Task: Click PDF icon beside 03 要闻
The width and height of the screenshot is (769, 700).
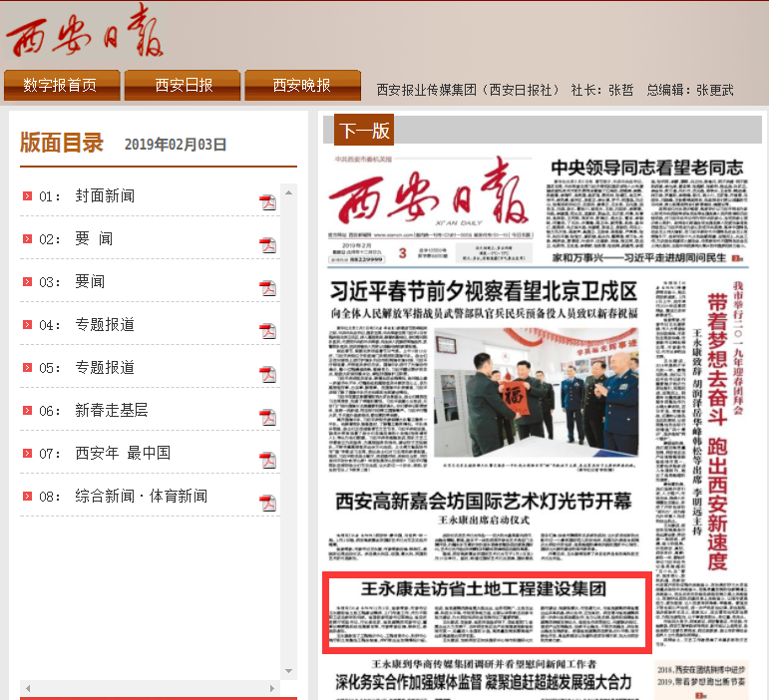Action: coord(267,288)
